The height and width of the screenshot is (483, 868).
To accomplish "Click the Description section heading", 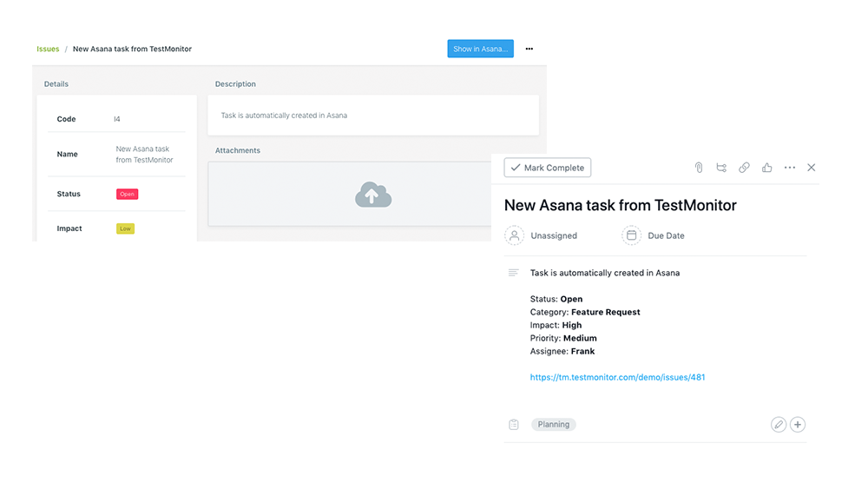I will pos(235,84).
